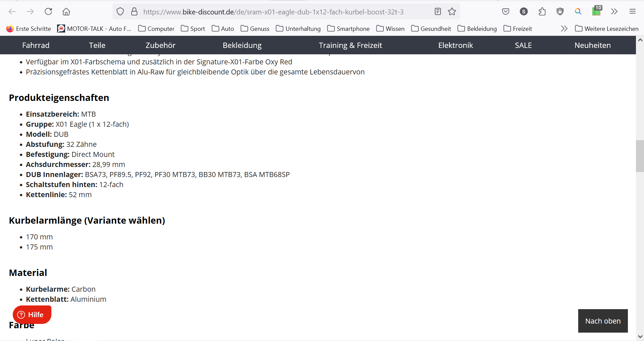
Task: Open the round S extension icon
Action: (x=524, y=12)
